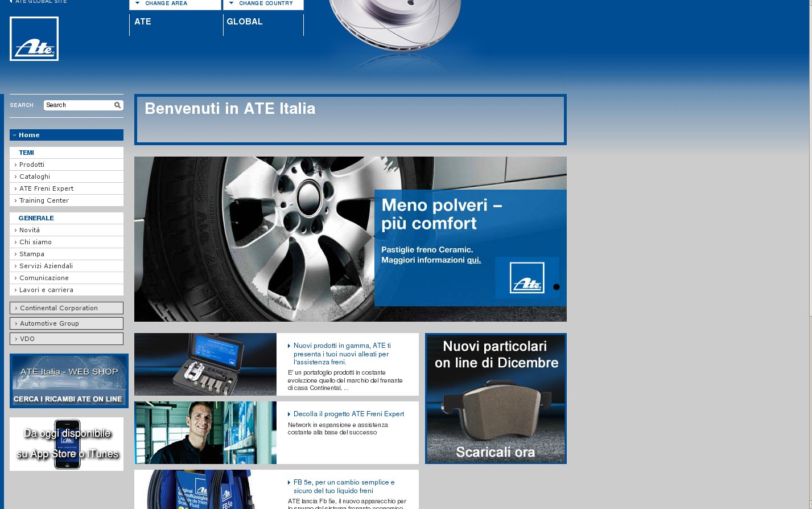Screen dimensions: 812x509
Task: Open the brake tool case thumbnail
Action: coord(205,364)
